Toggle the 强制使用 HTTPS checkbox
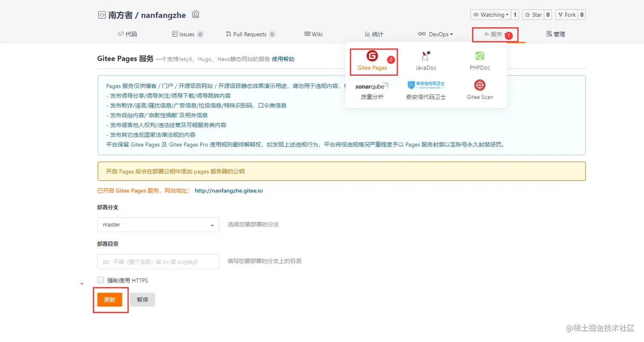This screenshot has height=342, width=644. point(101,280)
